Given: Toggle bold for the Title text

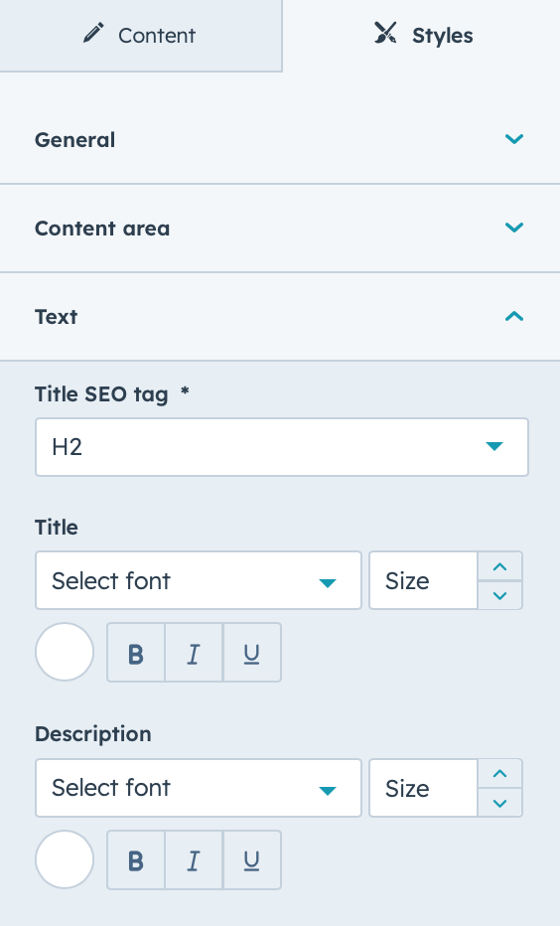Looking at the screenshot, I should click(x=136, y=653).
